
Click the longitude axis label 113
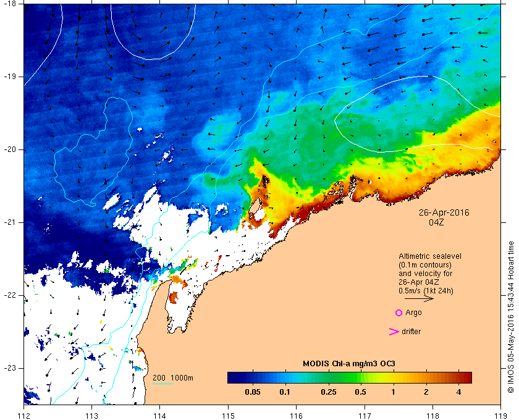[x=91, y=416]
